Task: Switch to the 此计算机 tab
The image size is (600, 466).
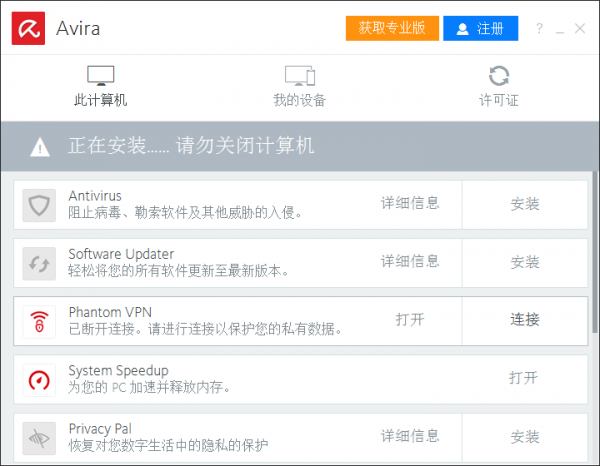Action: coord(101,86)
